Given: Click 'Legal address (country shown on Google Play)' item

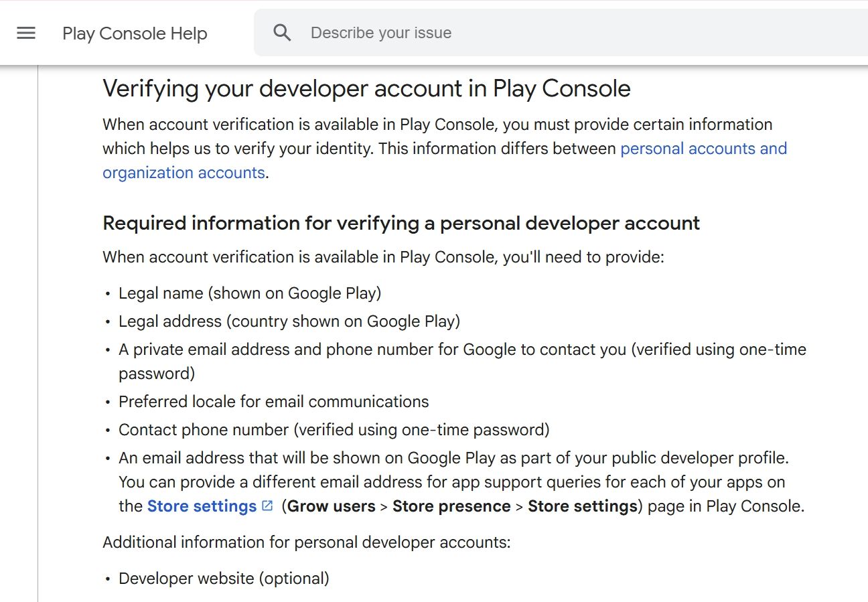Looking at the screenshot, I should click(x=289, y=321).
